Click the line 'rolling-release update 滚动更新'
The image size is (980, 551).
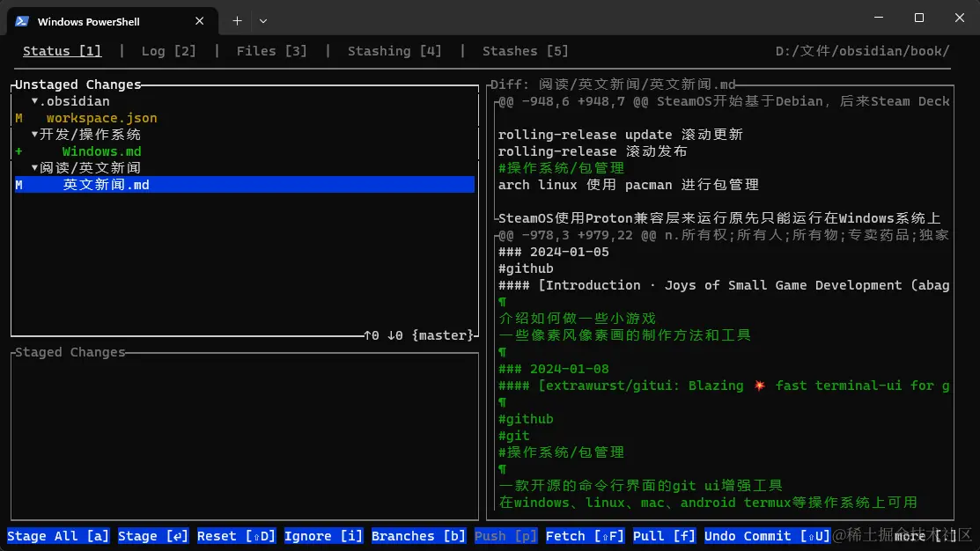620,135
